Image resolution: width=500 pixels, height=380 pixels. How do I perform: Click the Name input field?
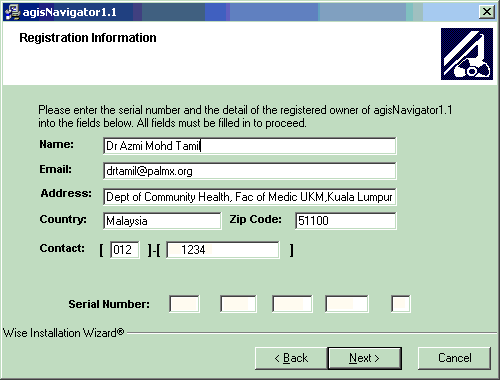250,146
